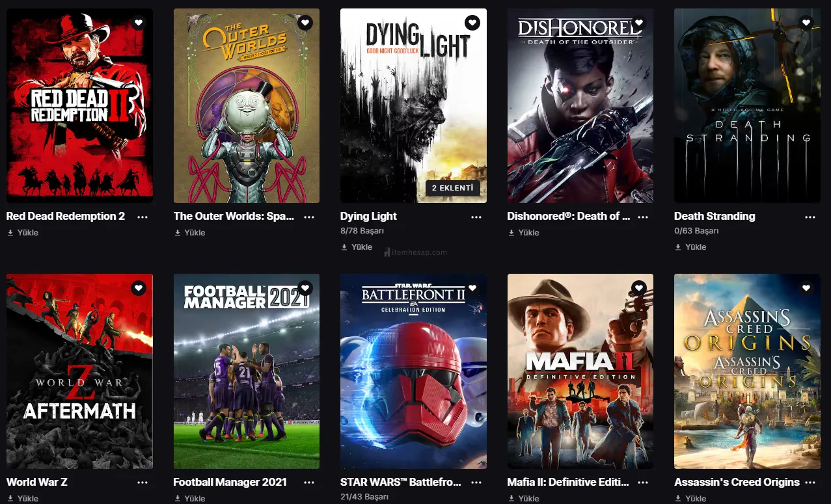This screenshot has width=831, height=504.
Task: Click heart icon on World War Z cover
Action: pos(138,288)
